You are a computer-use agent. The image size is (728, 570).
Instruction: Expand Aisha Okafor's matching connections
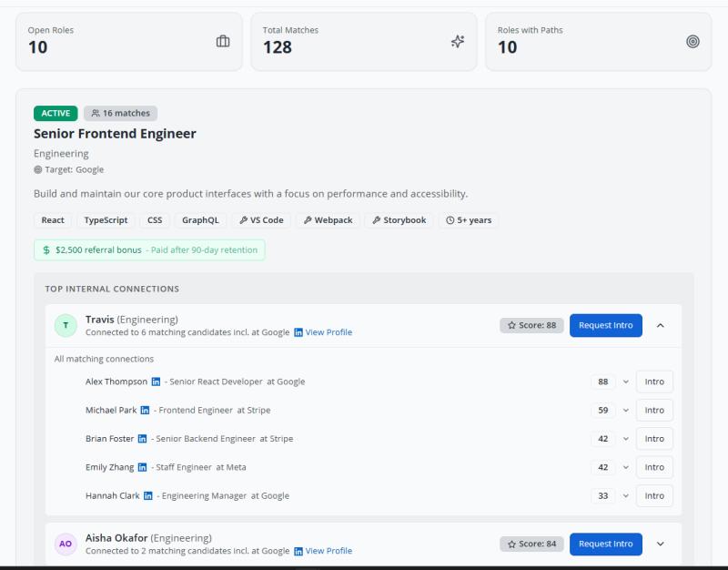(x=660, y=545)
